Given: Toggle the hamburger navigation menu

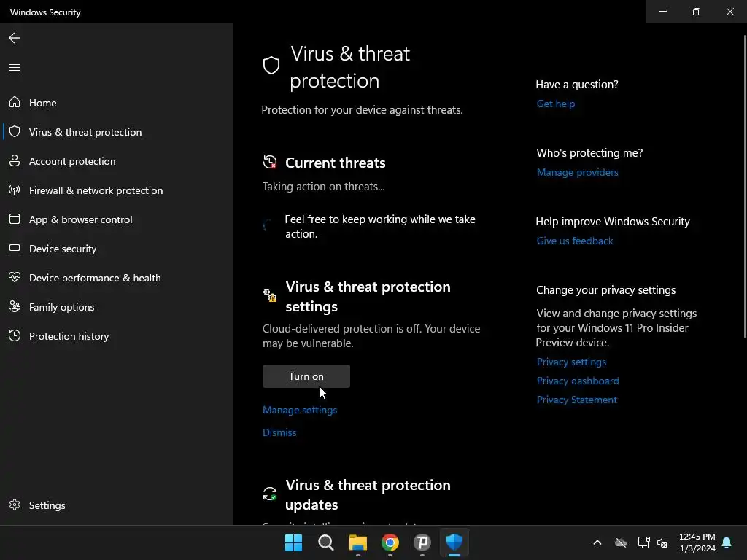Looking at the screenshot, I should (15, 67).
